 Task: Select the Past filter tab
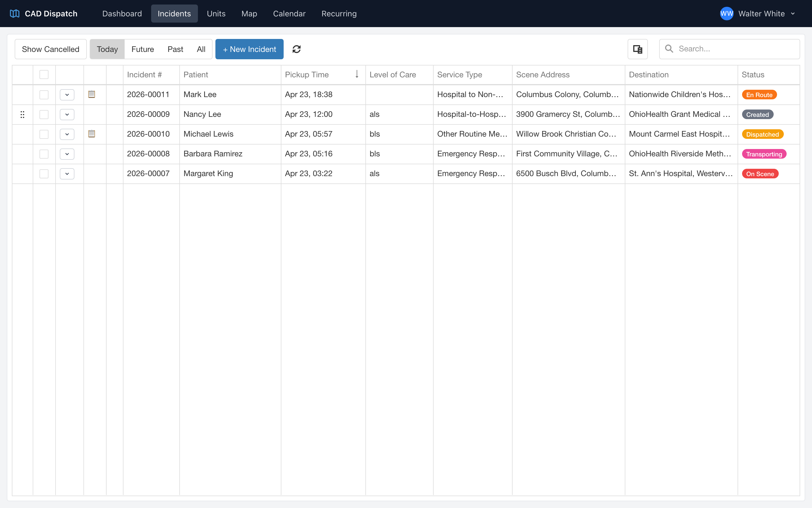click(175, 49)
